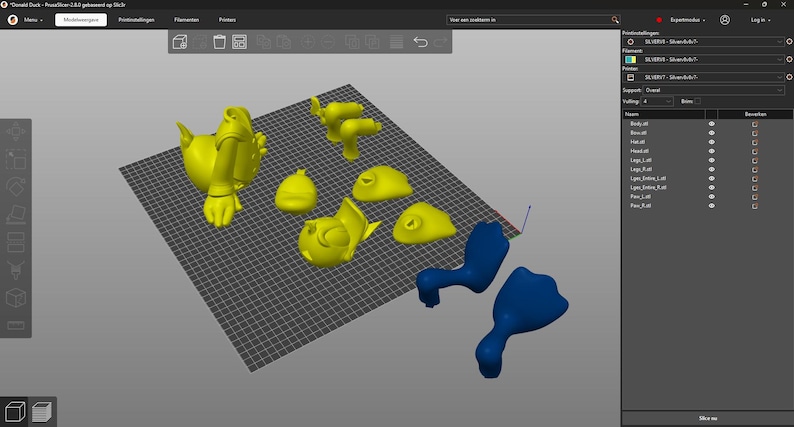Switch to the Printinstellingen tab

pos(136,20)
